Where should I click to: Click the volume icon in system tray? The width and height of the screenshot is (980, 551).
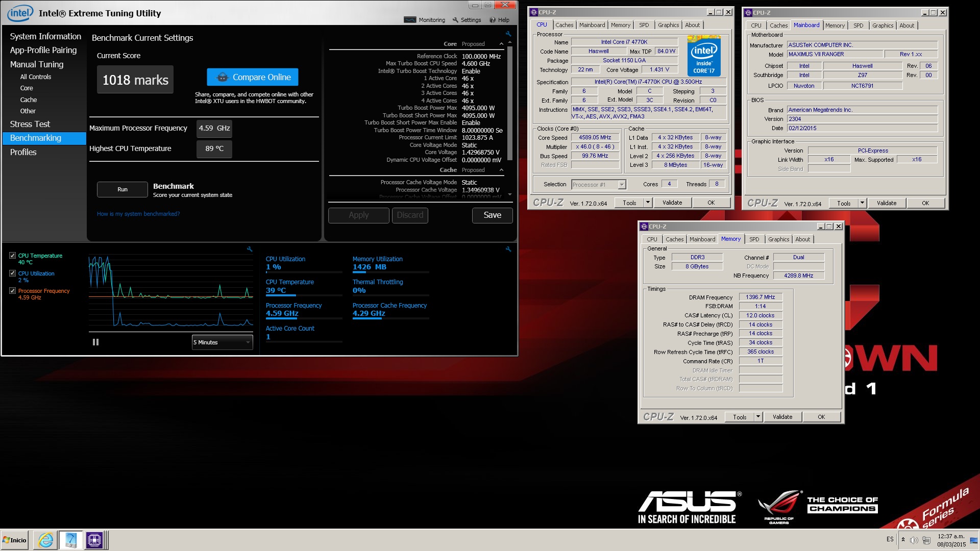914,540
